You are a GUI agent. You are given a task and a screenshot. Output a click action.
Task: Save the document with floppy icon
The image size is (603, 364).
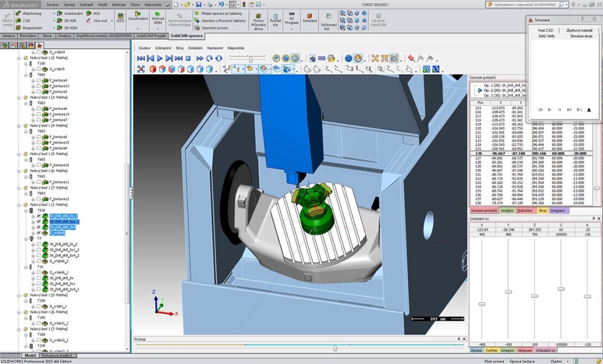tap(198, 5)
